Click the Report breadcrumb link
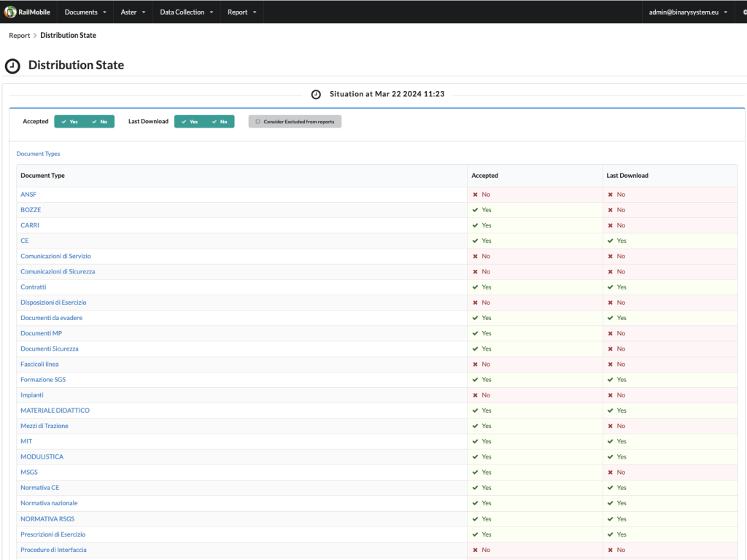Viewport: 747px width, 560px height. click(x=19, y=35)
